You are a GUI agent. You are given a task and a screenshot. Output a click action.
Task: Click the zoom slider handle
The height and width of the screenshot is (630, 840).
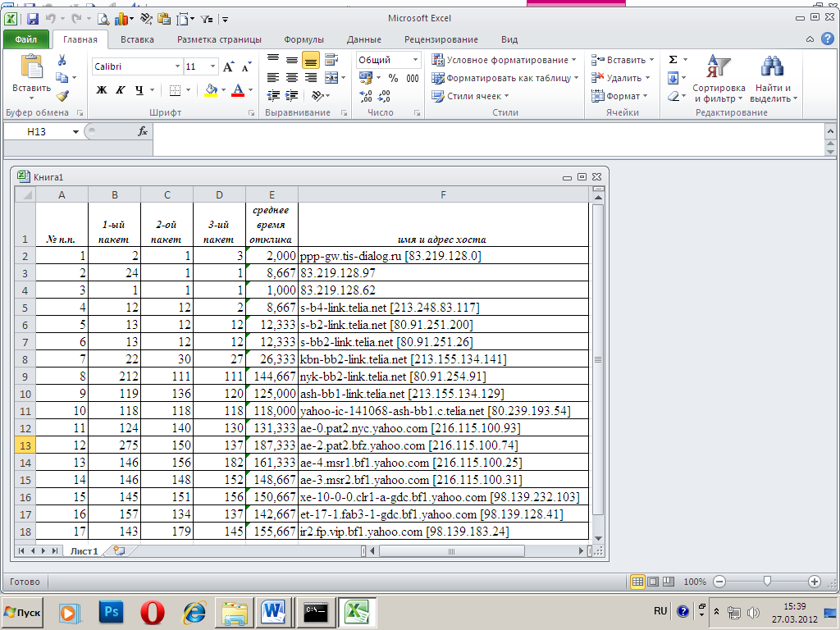[x=767, y=582]
